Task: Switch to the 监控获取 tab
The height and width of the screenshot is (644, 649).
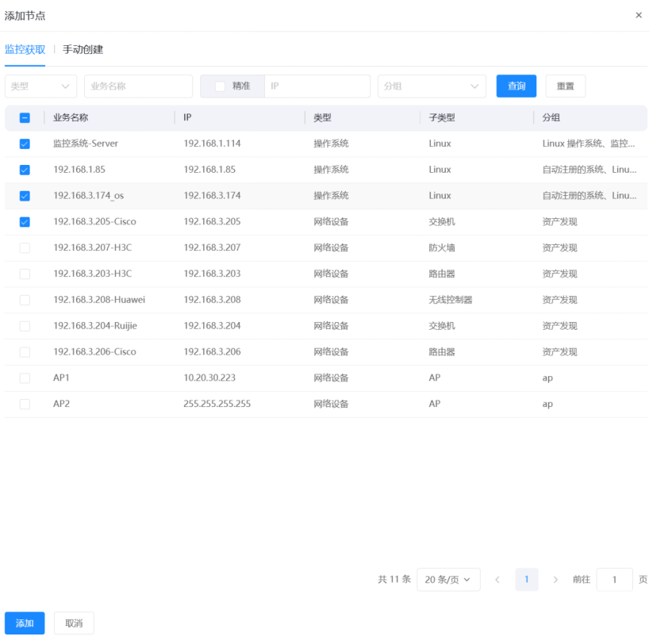Action: coord(25,50)
